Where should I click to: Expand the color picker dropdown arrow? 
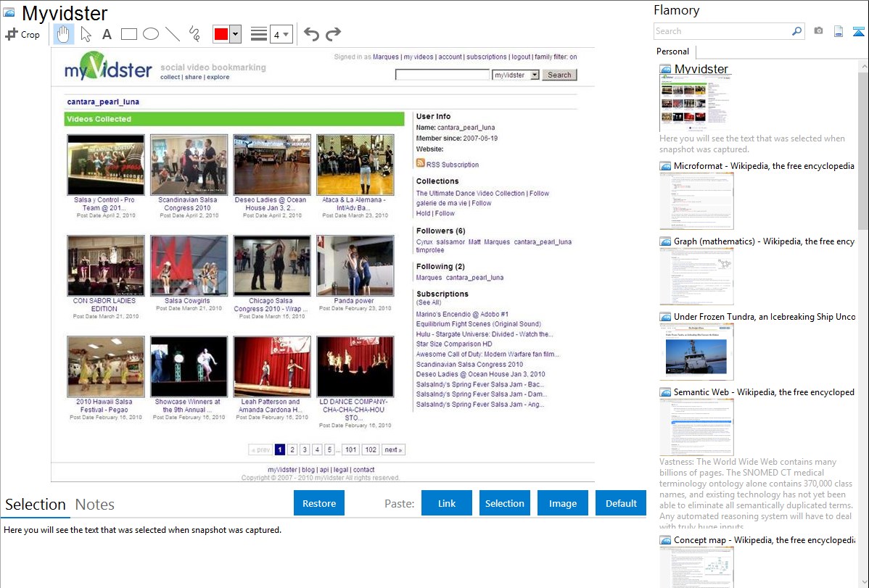[235, 34]
